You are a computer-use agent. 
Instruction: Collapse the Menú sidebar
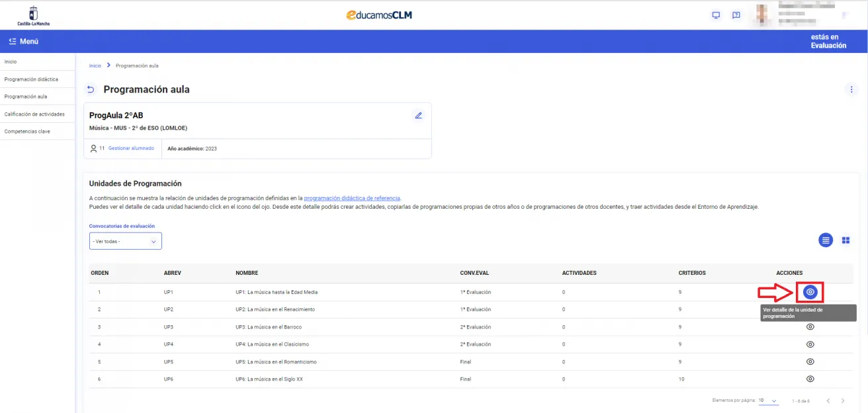pyautogui.click(x=24, y=41)
